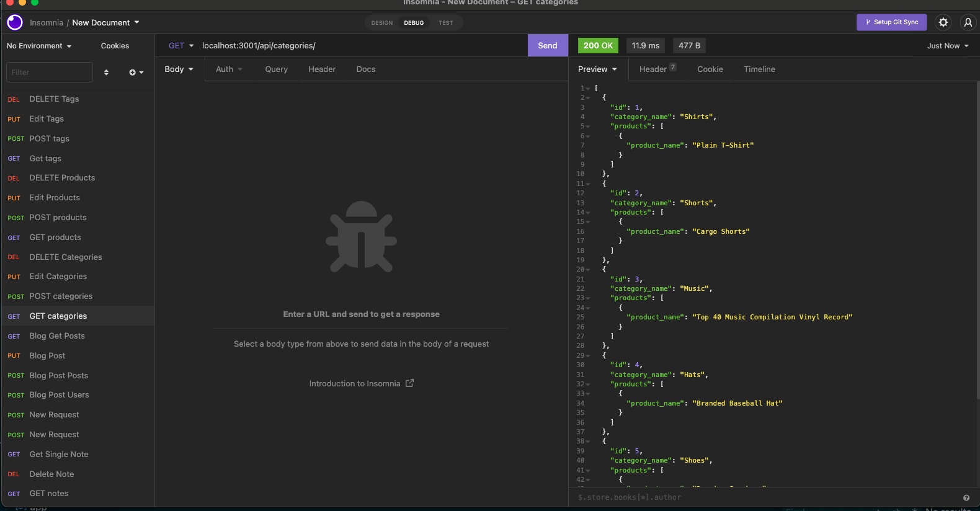The height and width of the screenshot is (511, 980).
Task: Select the GET categories request
Action: (x=78, y=316)
